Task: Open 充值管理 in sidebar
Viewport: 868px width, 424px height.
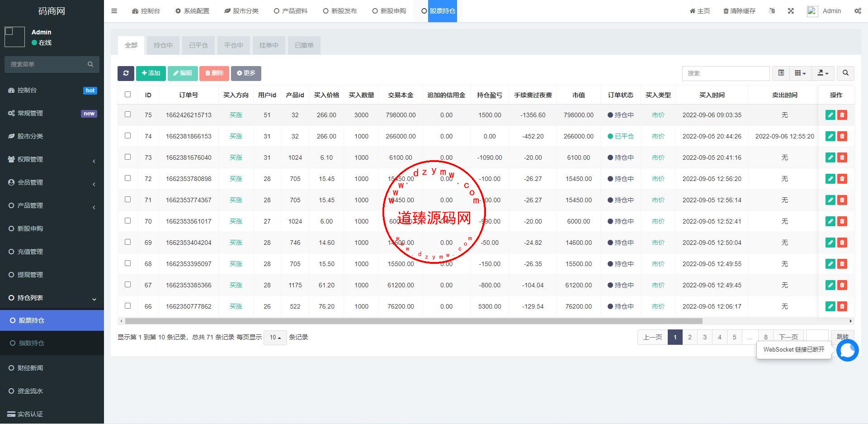Action: pos(52,252)
